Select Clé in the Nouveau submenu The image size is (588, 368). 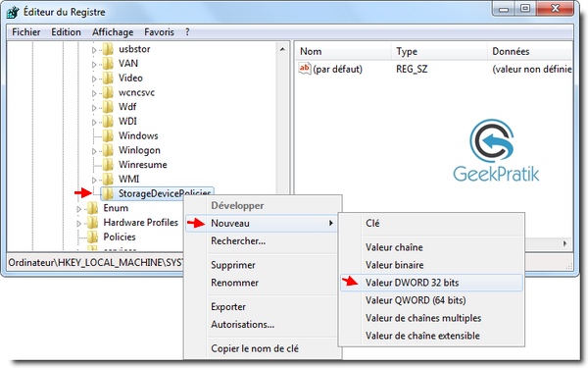(431, 223)
